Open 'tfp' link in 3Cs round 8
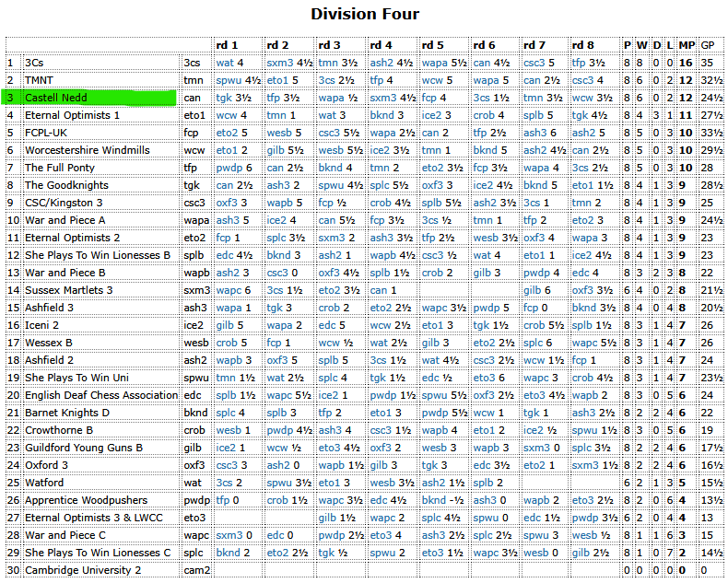Screen dimensions: 728x583 tap(579, 63)
